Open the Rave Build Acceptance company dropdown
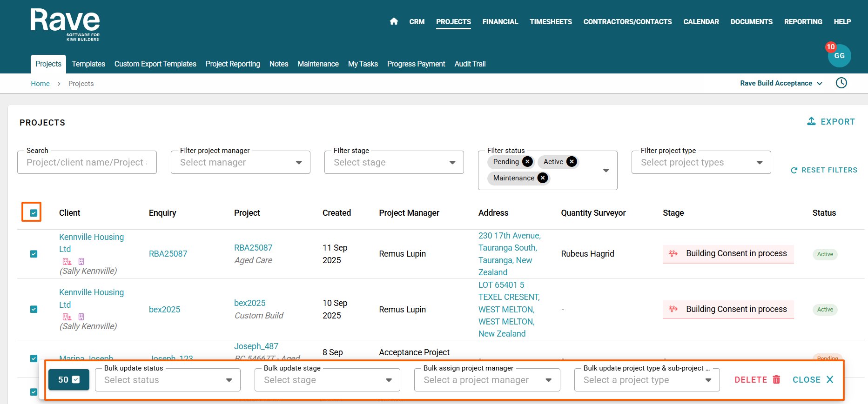The image size is (868, 404). pos(781,83)
